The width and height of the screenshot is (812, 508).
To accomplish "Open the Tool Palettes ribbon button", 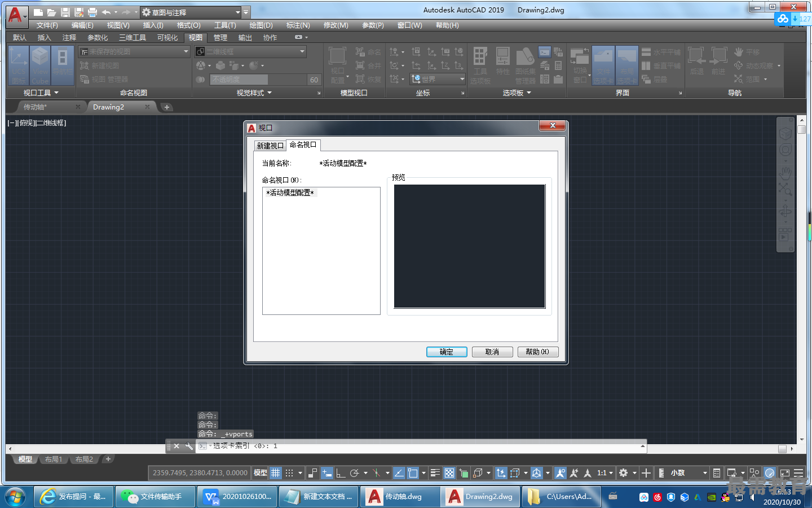I will click(x=480, y=65).
